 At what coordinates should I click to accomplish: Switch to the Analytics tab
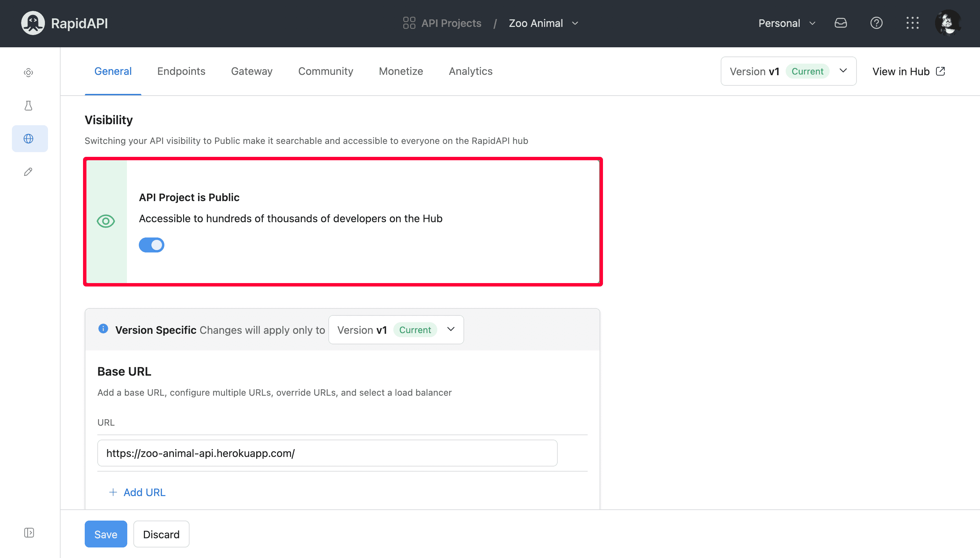(x=470, y=71)
